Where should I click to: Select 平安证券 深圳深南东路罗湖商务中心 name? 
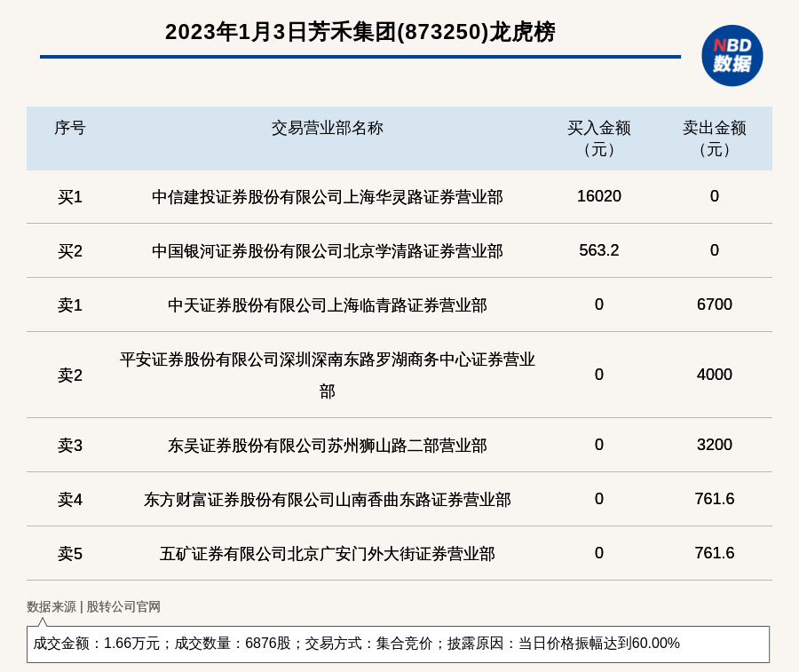[x=327, y=375]
